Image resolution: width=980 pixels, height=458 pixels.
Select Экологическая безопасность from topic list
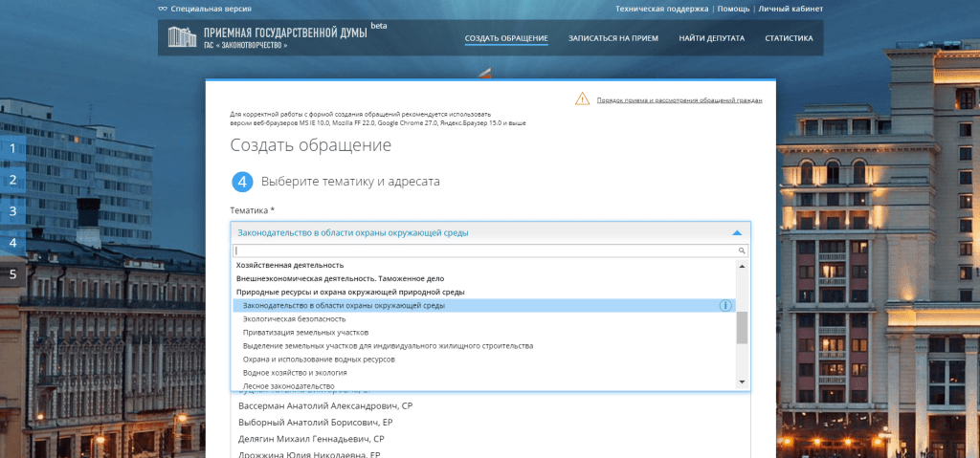click(x=294, y=319)
